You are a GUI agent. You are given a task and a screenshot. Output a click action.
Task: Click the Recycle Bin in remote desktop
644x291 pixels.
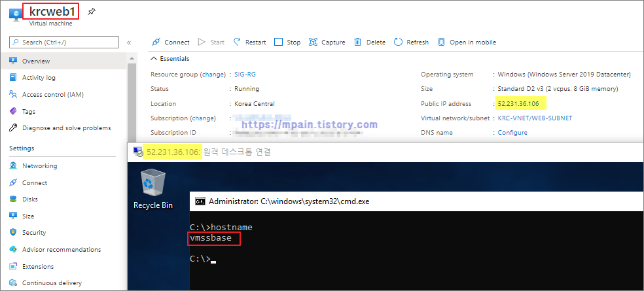(x=153, y=190)
